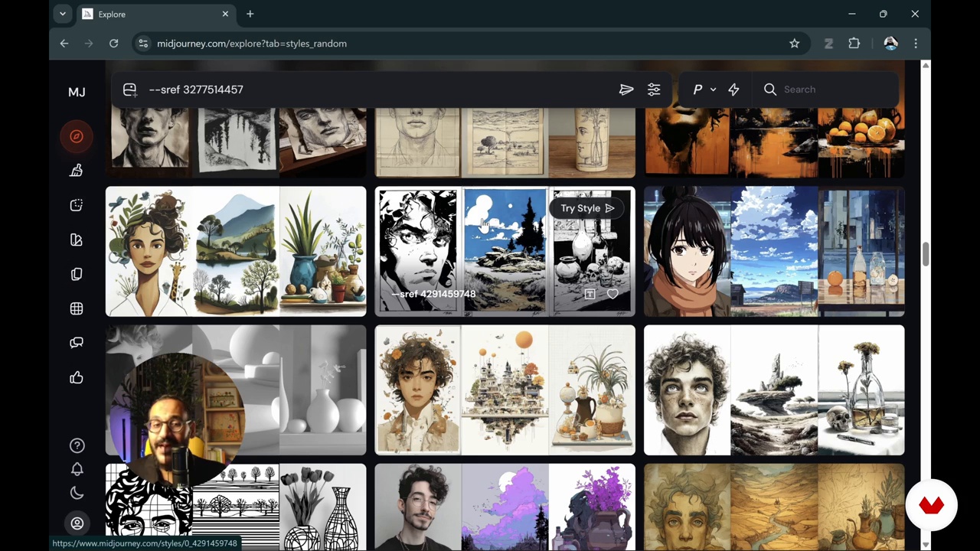Viewport: 980px width, 551px height.
Task: Open the purple clouds style card
Action: tap(505, 507)
